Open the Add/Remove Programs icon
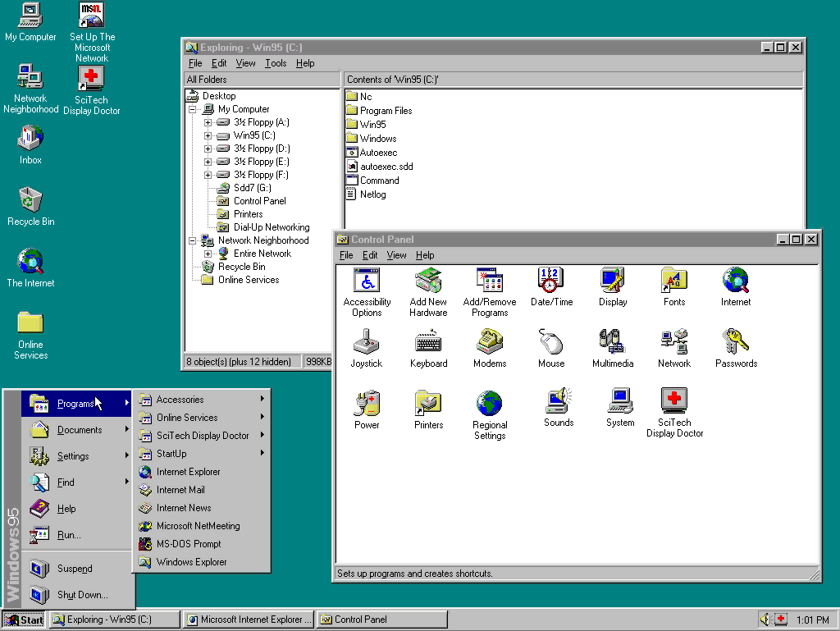840x631 pixels. (x=489, y=281)
